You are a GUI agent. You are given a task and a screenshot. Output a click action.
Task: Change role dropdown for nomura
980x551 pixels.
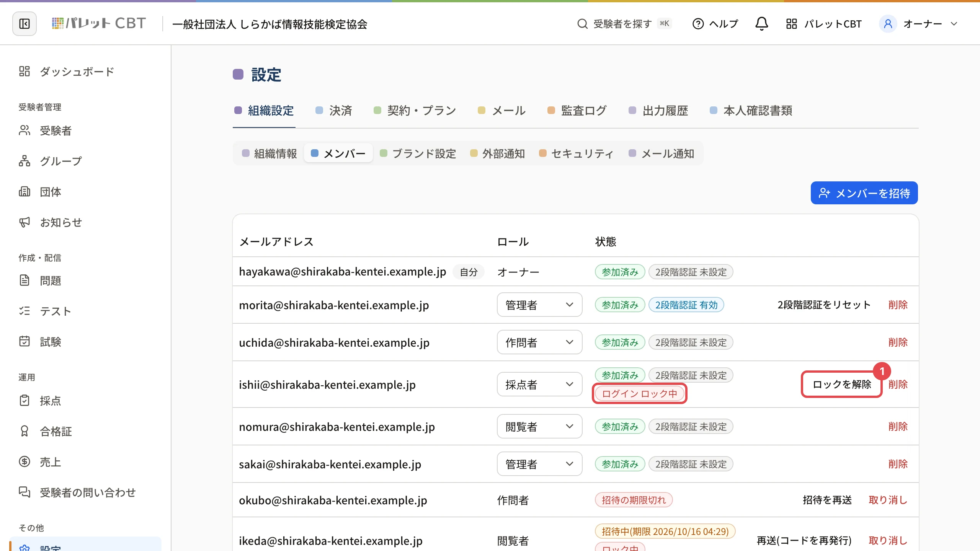point(539,427)
